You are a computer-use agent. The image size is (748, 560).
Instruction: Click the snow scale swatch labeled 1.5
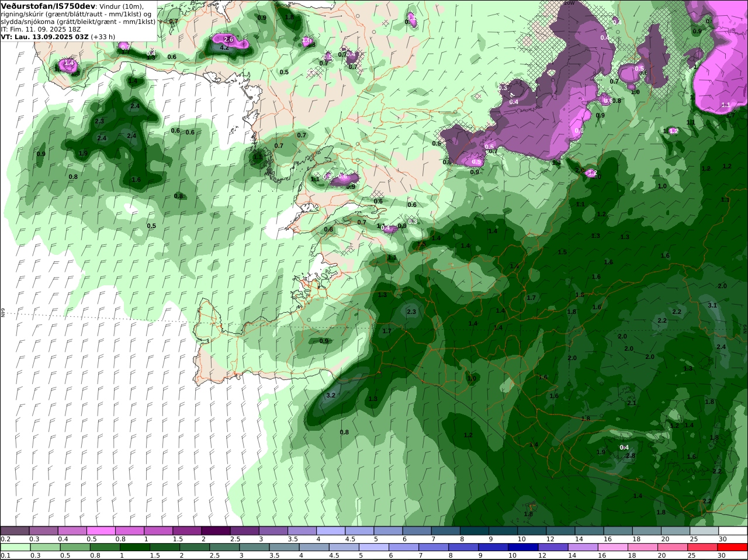188,531
